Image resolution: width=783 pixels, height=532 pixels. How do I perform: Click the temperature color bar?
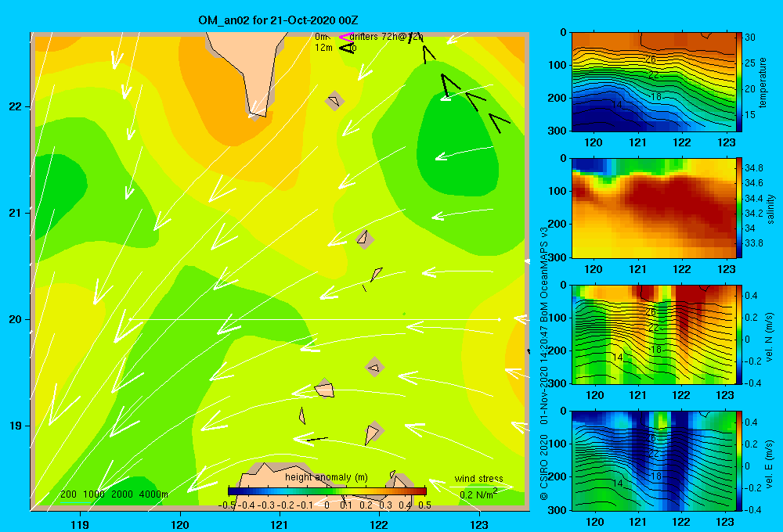(x=739, y=82)
